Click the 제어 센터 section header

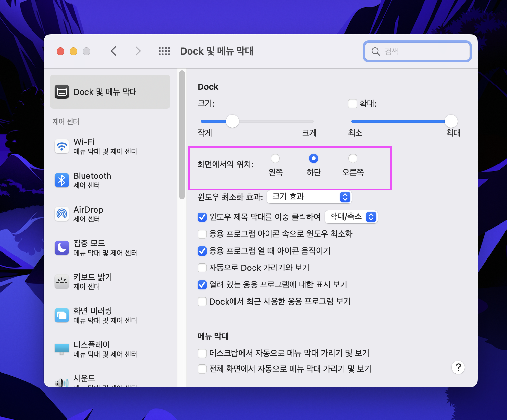(66, 122)
